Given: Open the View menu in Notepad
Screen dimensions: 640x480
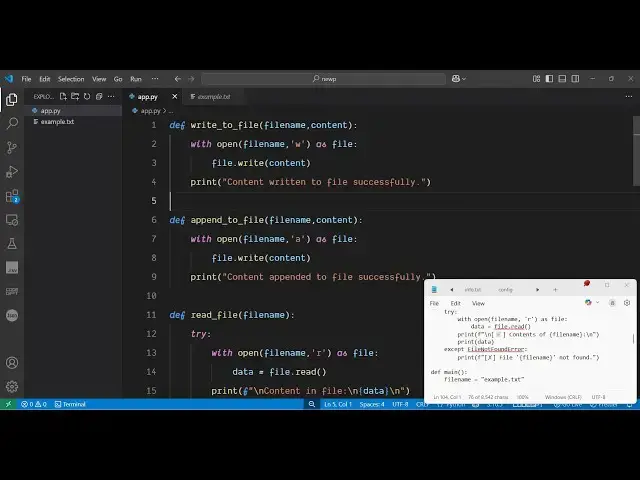Looking at the screenshot, I should click(x=478, y=303).
